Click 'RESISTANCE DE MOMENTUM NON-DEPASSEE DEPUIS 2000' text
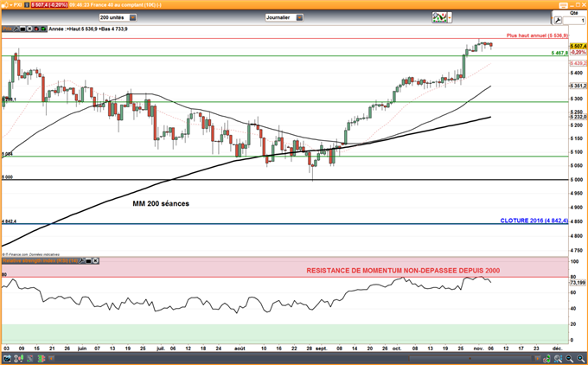This screenshot has height=365, width=588. [403, 271]
